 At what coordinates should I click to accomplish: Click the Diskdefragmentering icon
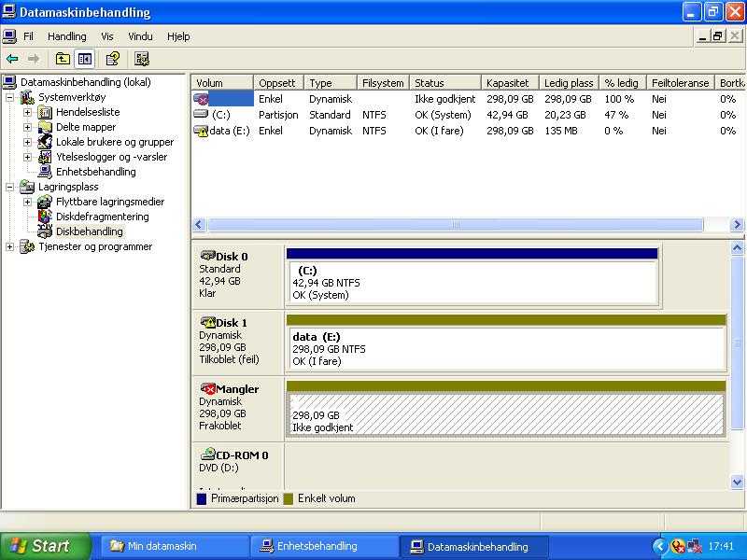pos(45,217)
